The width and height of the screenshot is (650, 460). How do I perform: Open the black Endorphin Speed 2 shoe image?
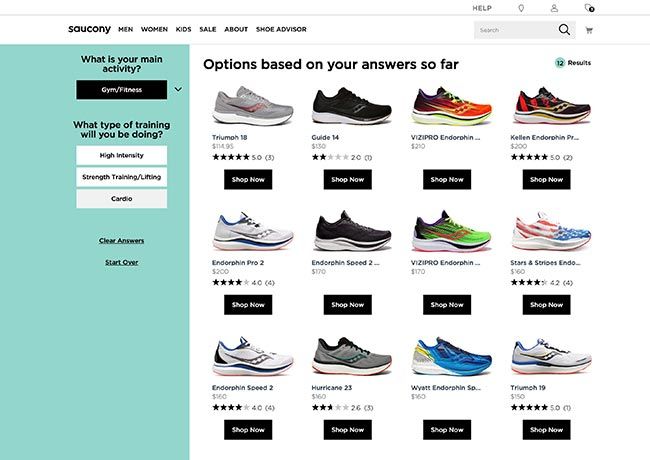click(352, 231)
